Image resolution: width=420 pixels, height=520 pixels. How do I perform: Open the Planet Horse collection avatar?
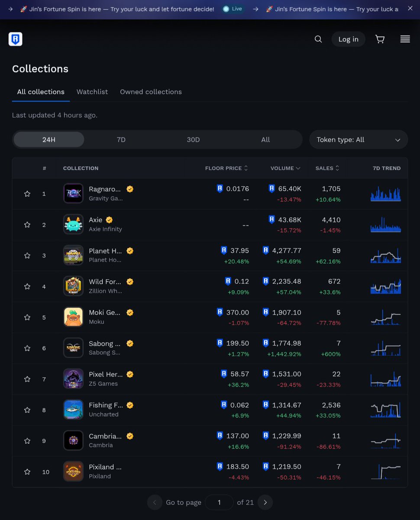pyautogui.click(x=73, y=255)
